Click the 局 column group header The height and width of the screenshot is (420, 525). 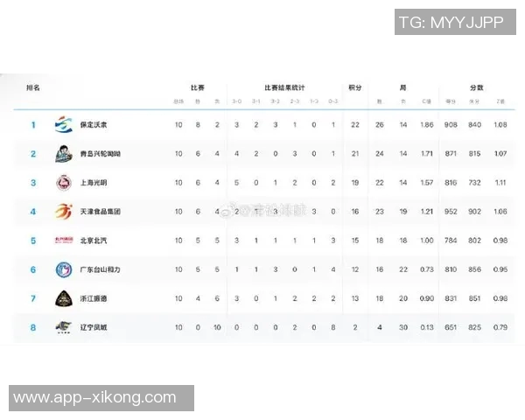(x=402, y=88)
